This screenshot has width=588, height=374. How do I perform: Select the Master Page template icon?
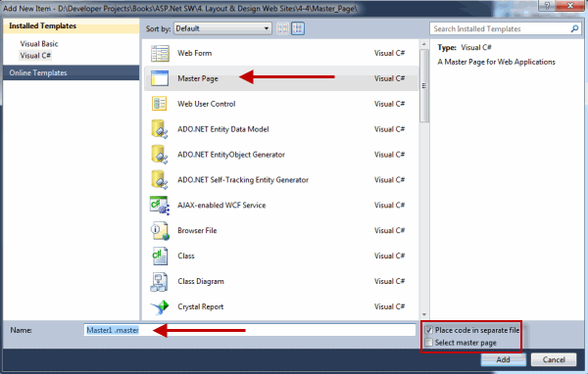(160, 78)
